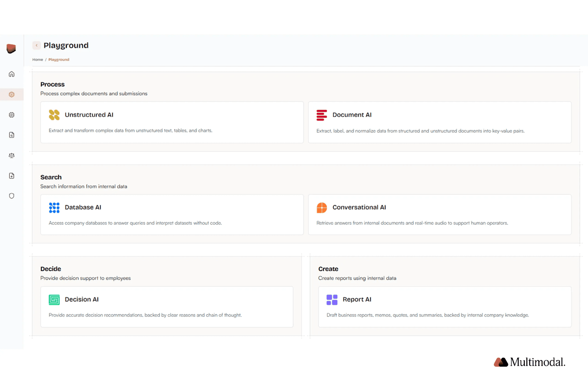Go to Home in the breadcrumb

(37, 60)
